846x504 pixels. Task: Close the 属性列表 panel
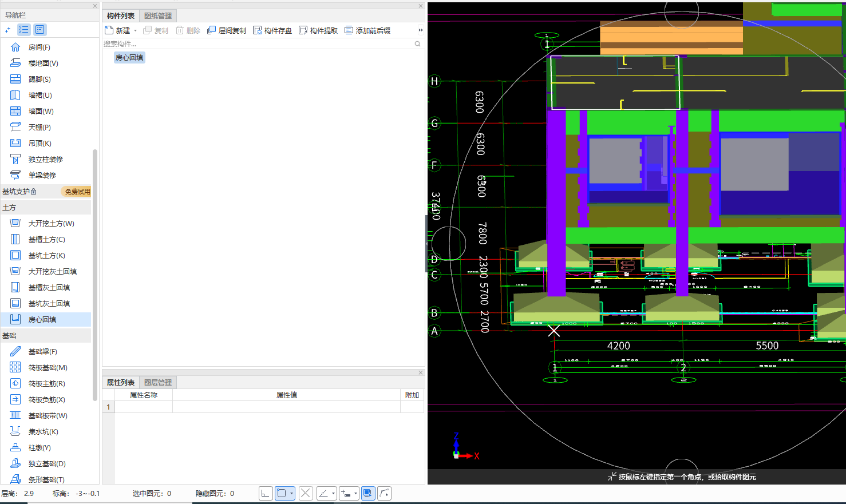point(421,372)
